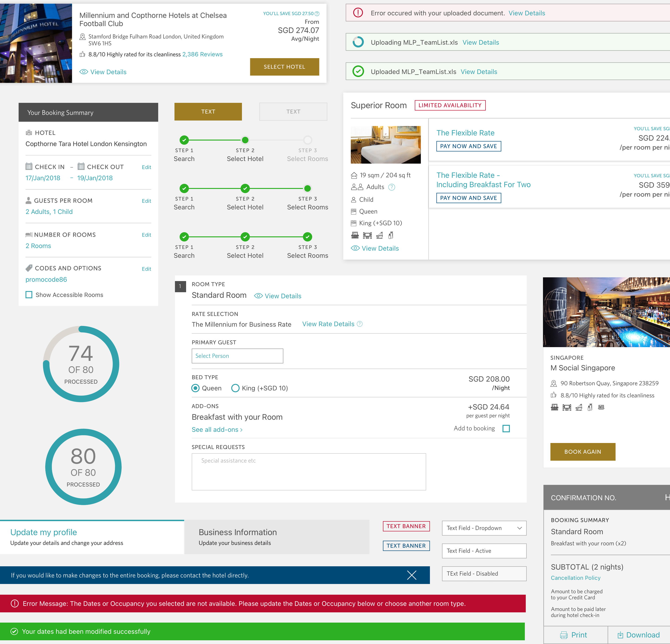Click the location pin beside 90 Robertson Quay

point(554,383)
